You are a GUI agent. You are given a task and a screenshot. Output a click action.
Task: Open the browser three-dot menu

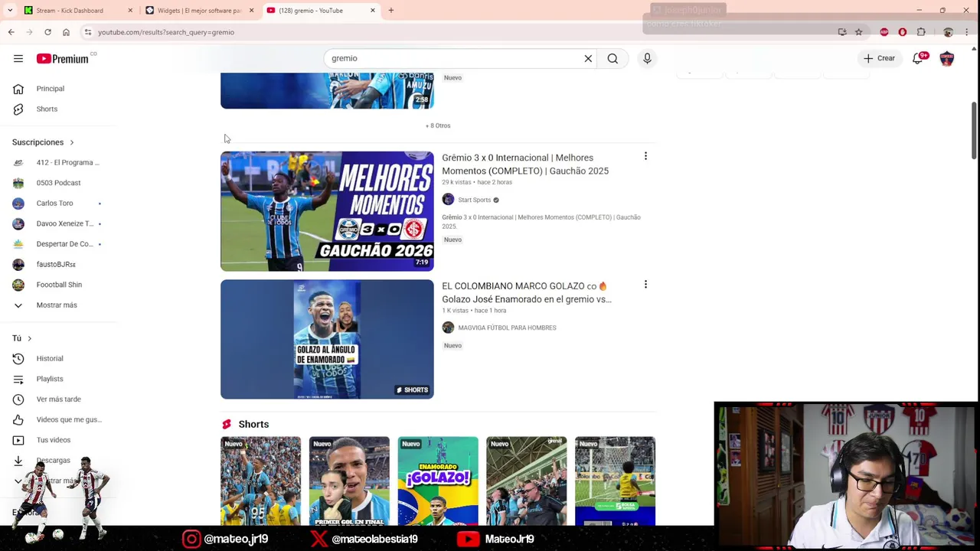967,32
